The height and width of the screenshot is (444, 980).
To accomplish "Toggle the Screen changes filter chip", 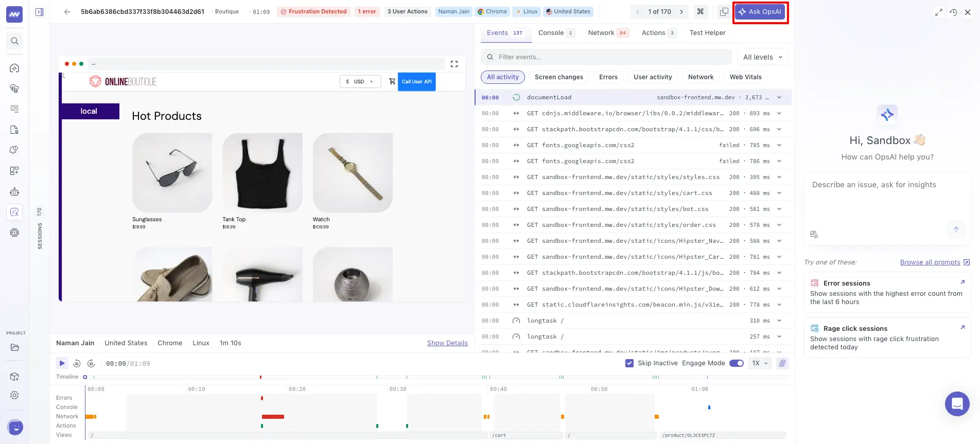I will coord(559,77).
